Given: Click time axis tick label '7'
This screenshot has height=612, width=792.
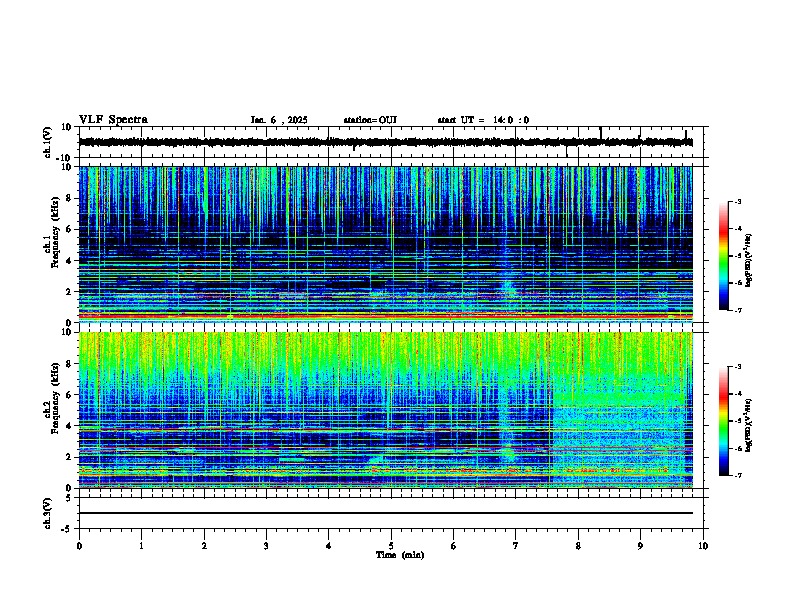Looking at the screenshot, I should pos(516,546).
